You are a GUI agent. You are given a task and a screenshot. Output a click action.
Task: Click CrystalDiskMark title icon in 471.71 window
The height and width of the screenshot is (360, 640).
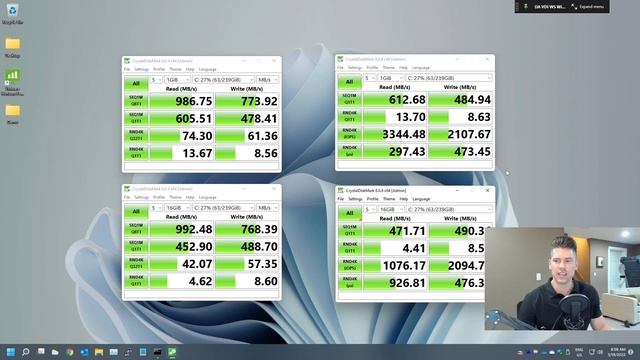340,190
